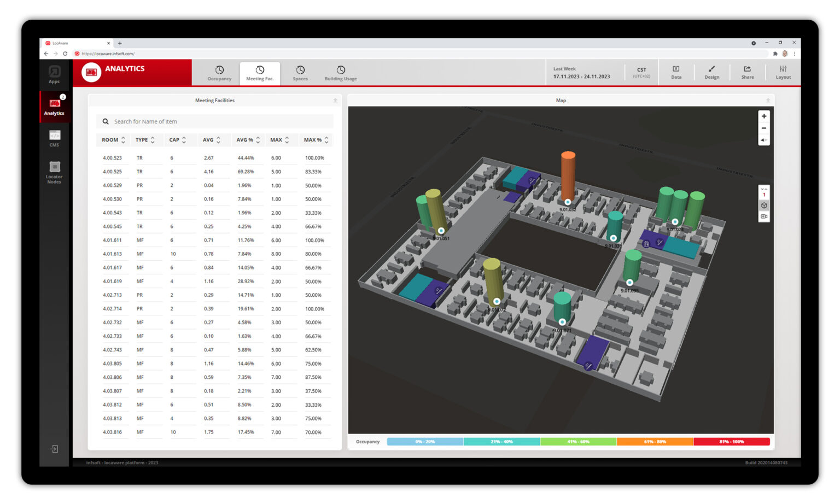Viewport: 840px width, 504px height.
Task: Switch to the Building Usage tab
Action: 340,73
